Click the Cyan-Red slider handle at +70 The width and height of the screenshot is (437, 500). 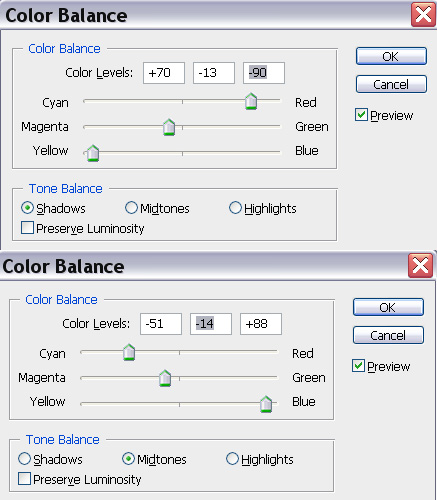251,102
